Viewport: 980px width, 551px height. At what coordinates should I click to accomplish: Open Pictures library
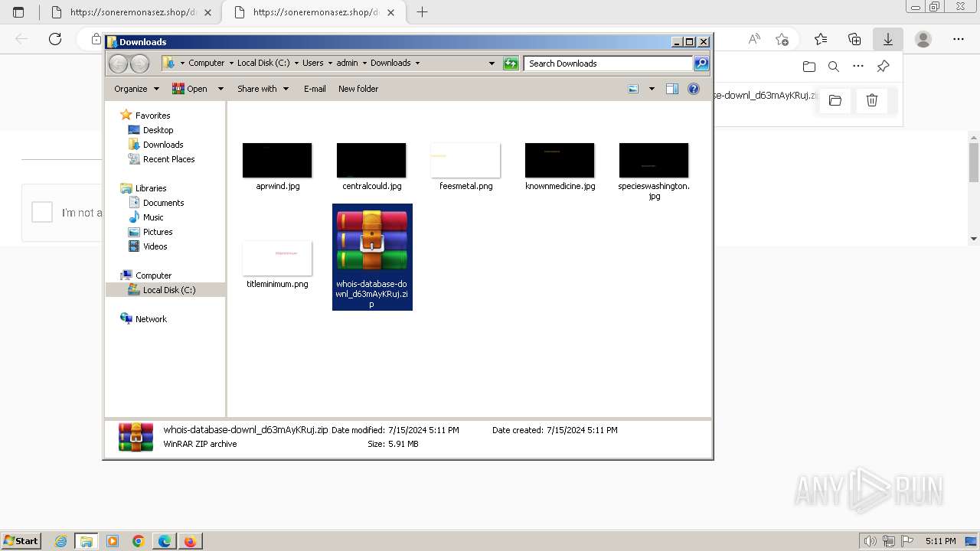(158, 232)
